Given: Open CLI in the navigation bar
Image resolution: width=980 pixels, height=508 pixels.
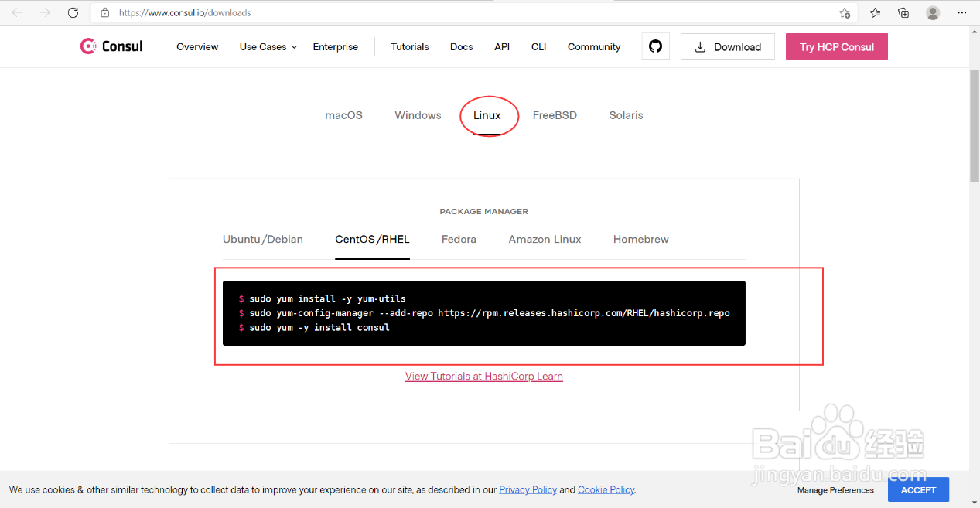Looking at the screenshot, I should [x=539, y=47].
